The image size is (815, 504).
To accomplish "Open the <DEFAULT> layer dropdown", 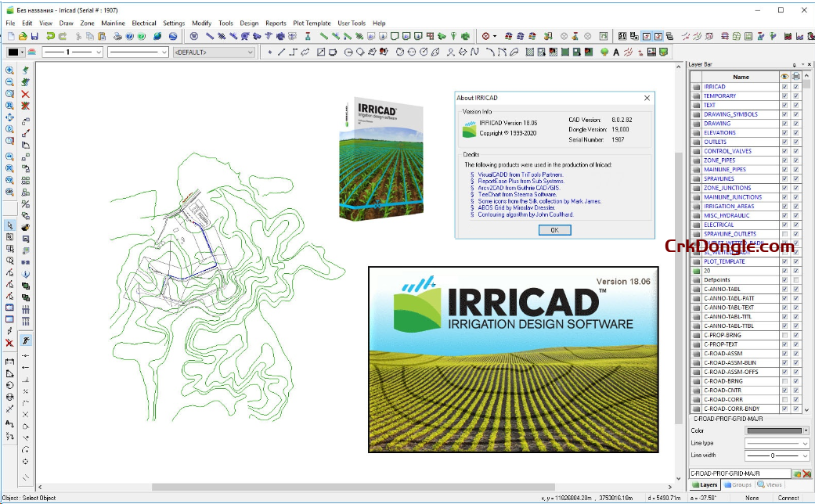I will click(x=214, y=52).
